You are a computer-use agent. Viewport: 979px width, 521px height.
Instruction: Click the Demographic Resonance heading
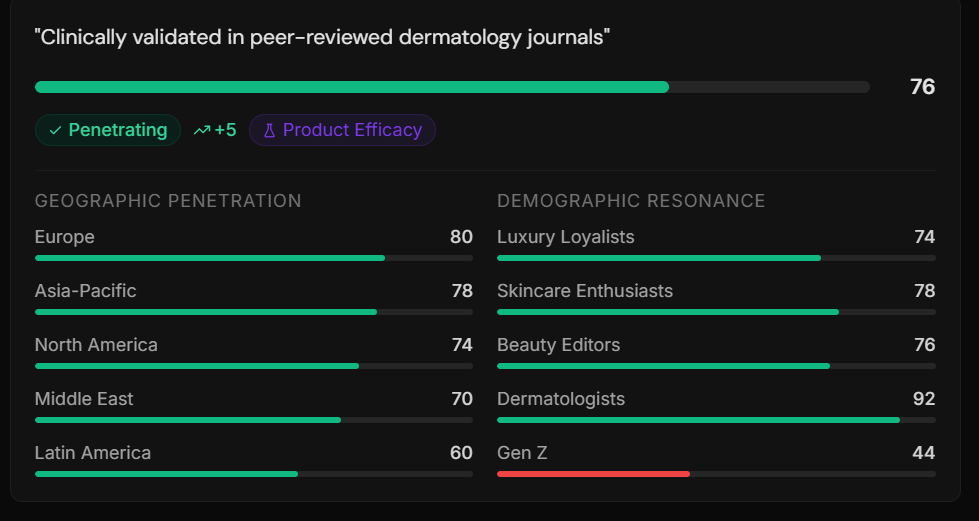coord(631,201)
